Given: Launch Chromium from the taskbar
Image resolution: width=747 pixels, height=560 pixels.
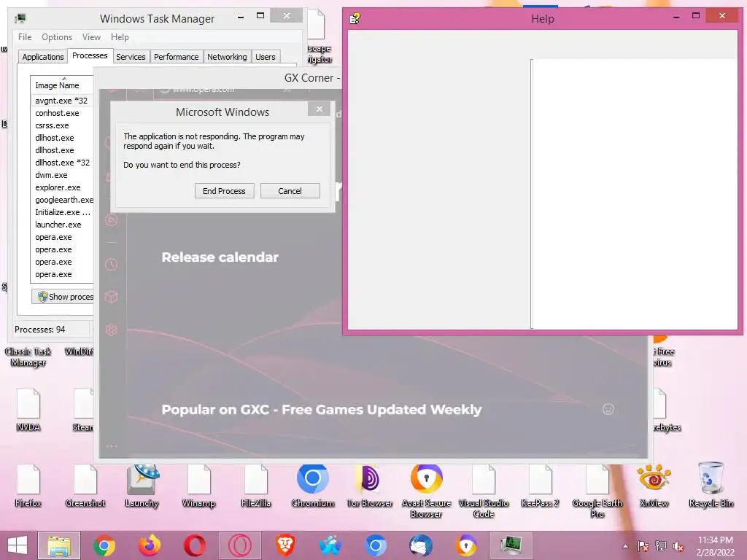Looking at the screenshot, I should (x=376, y=545).
